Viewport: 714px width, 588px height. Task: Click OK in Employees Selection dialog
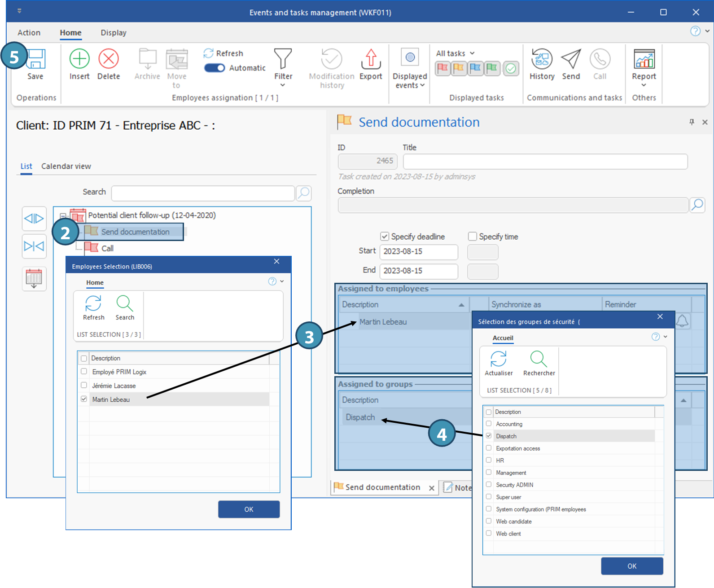[249, 509]
